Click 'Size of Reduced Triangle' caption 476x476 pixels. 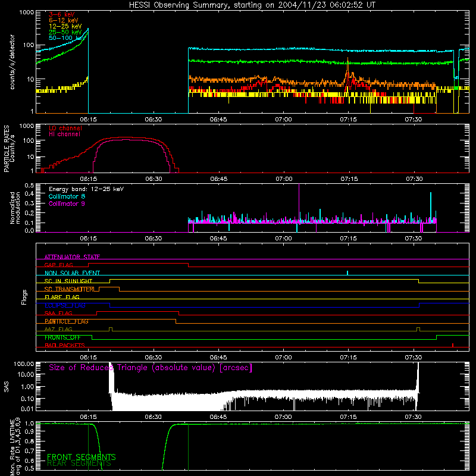click(151, 368)
